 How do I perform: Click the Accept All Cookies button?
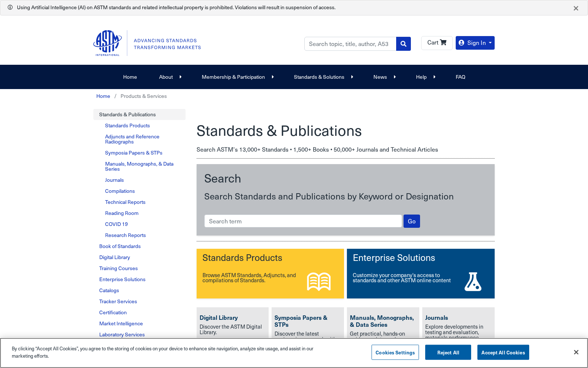tap(503, 352)
